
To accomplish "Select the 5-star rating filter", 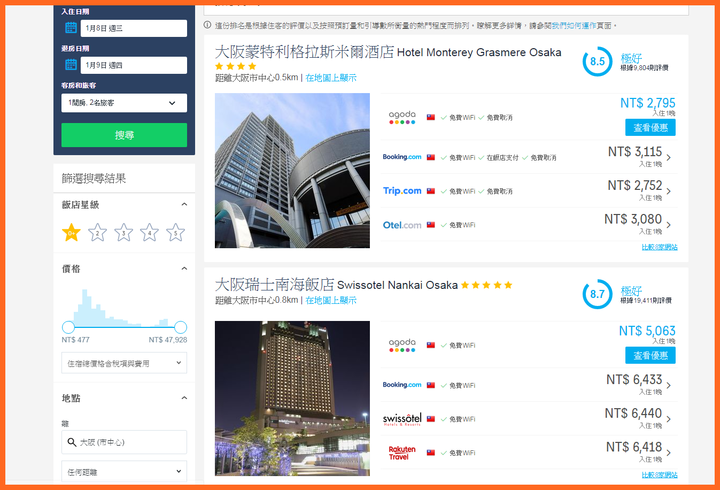I will pos(175,232).
